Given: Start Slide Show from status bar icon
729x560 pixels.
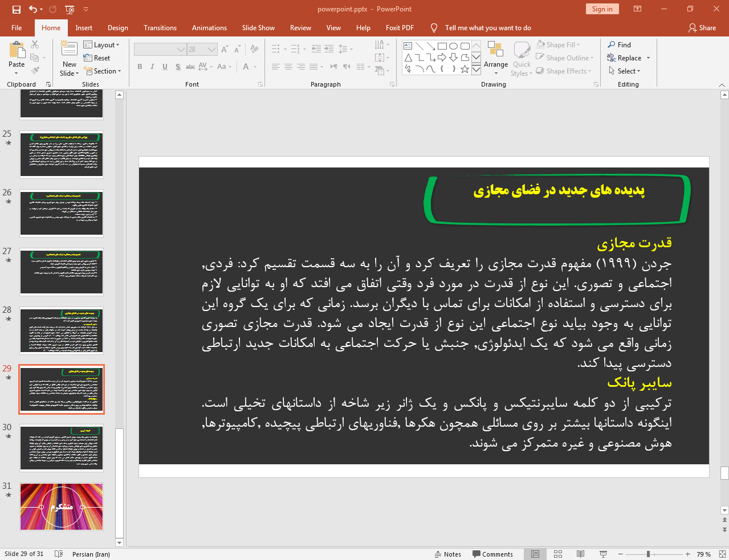Looking at the screenshot, I should [603, 554].
